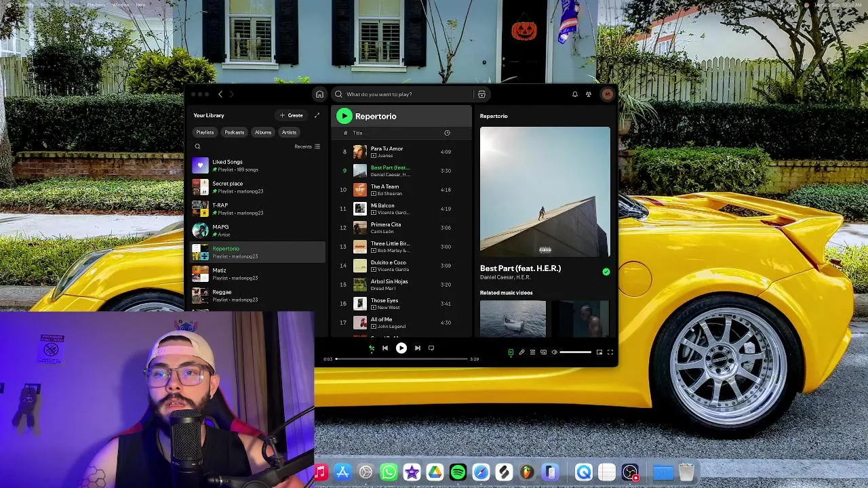The height and width of the screenshot is (488, 868).
Task: Open the Friend Activity icon
Action: coord(589,94)
